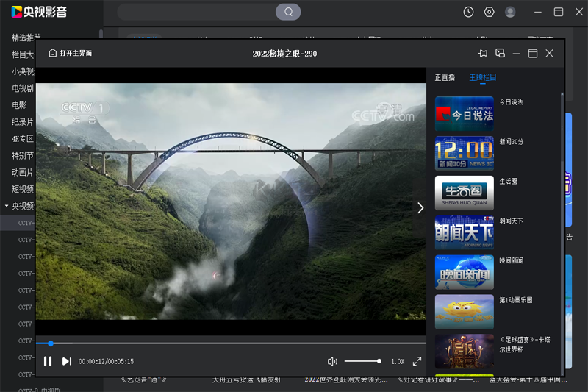Mute the player volume speaker icon
This screenshot has height=392, width=588.
332,361
